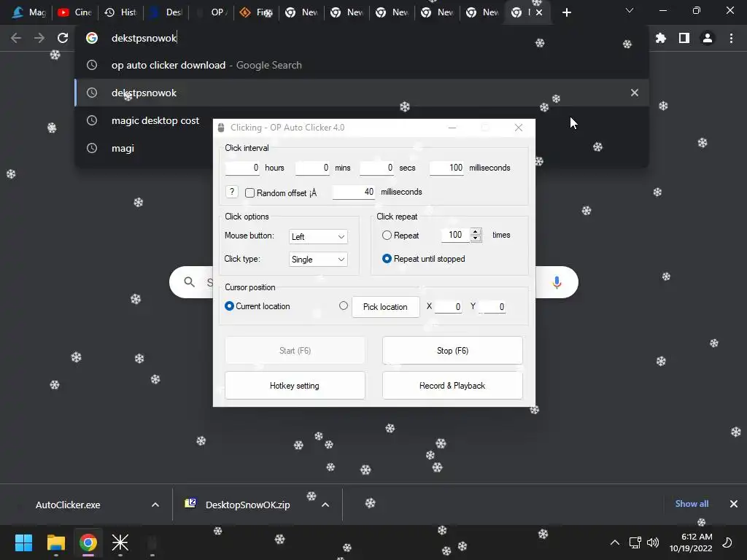Screen dimensions: 747x560
Task: Focus the secs input field
Action: tap(377, 168)
